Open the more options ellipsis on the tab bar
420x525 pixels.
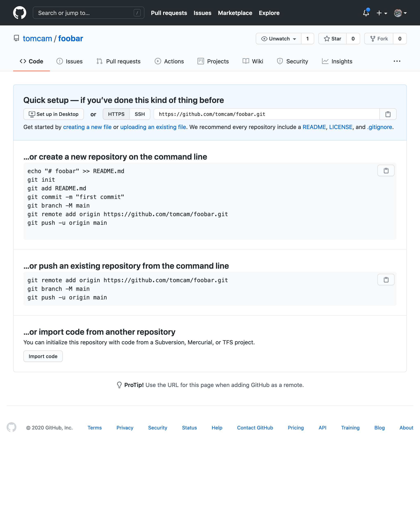[397, 61]
